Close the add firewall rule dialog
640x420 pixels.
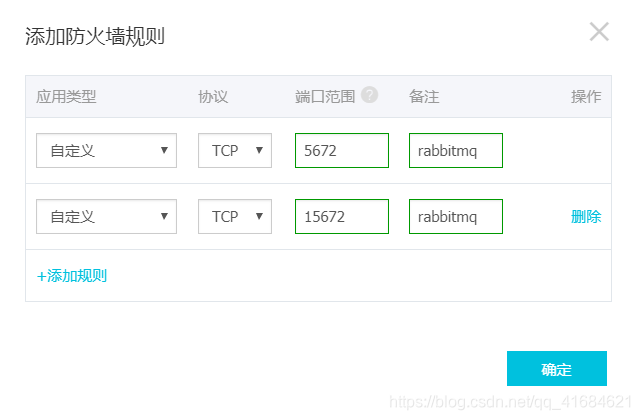599,32
